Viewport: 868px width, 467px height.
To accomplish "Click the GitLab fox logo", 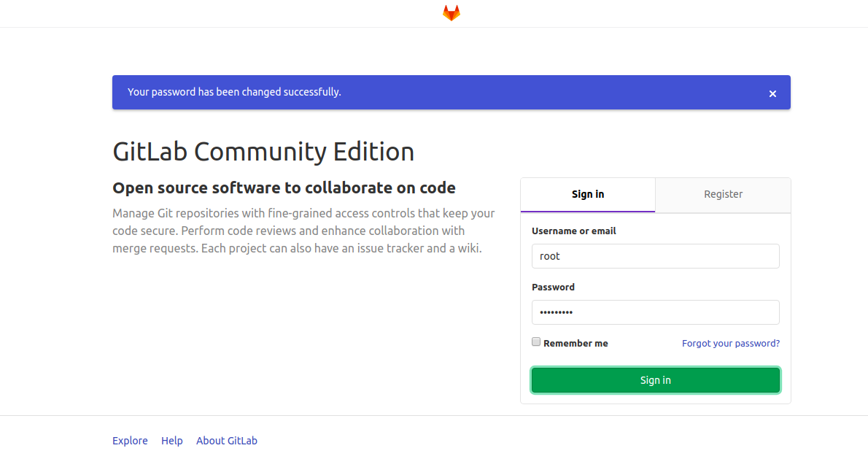I will pos(452,12).
